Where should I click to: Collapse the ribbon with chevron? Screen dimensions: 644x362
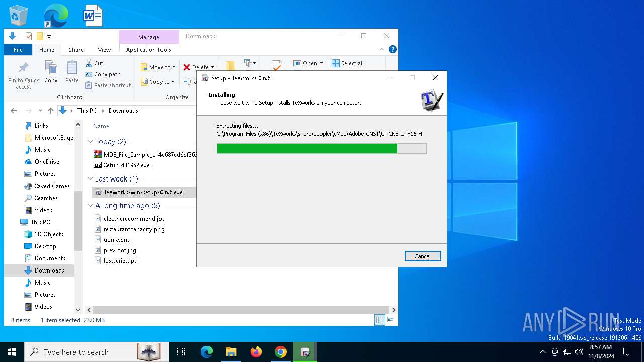[x=382, y=49]
